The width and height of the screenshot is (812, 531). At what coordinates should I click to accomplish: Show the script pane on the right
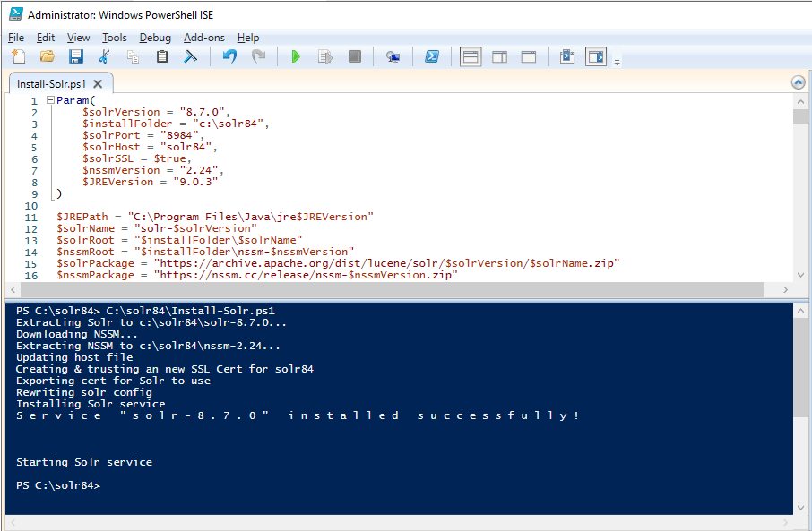[499, 56]
